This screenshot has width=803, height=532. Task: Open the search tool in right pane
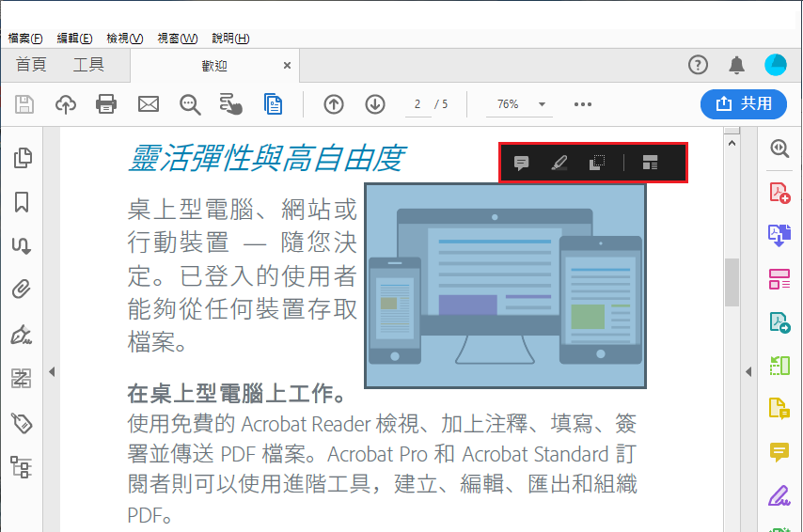pyautogui.click(x=779, y=149)
